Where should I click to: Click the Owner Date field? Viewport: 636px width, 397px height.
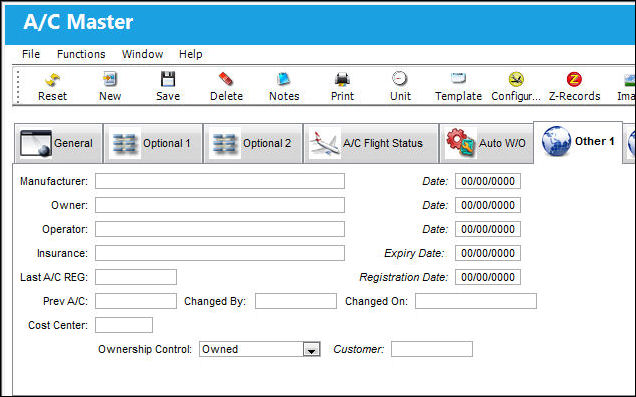(x=488, y=205)
